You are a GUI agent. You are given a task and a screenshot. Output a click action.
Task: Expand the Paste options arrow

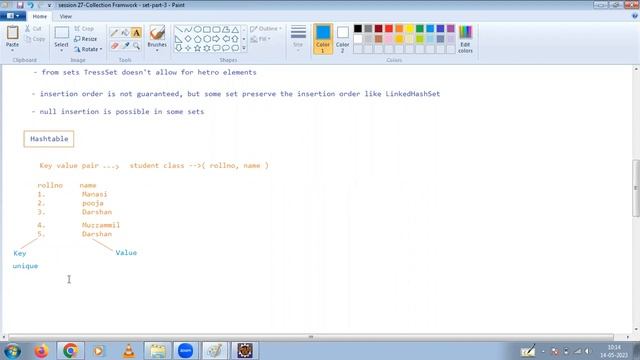click(x=12, y=50)
